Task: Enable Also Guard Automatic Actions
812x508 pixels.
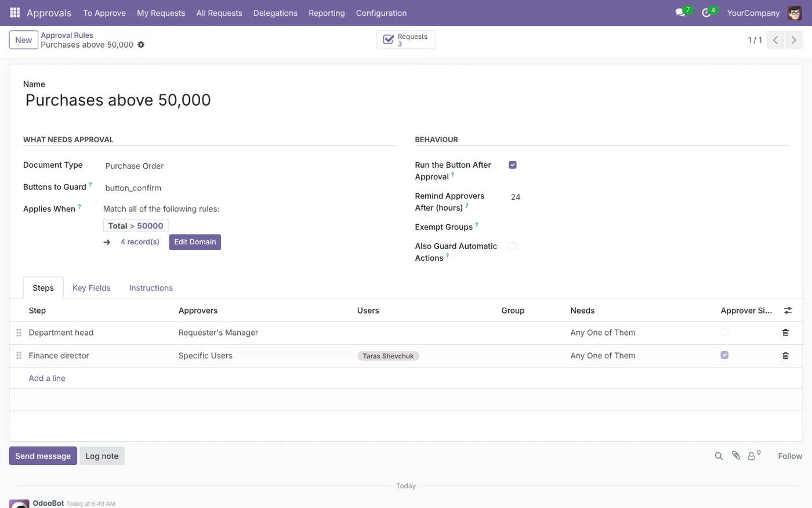Action: tap(513, 246)
